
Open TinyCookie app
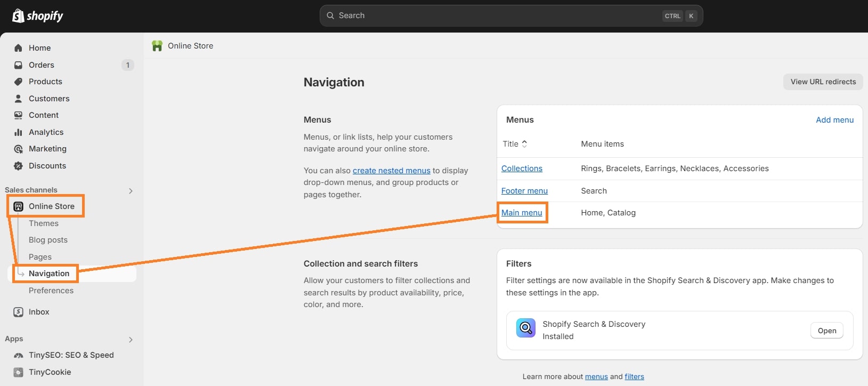point(50,372)
